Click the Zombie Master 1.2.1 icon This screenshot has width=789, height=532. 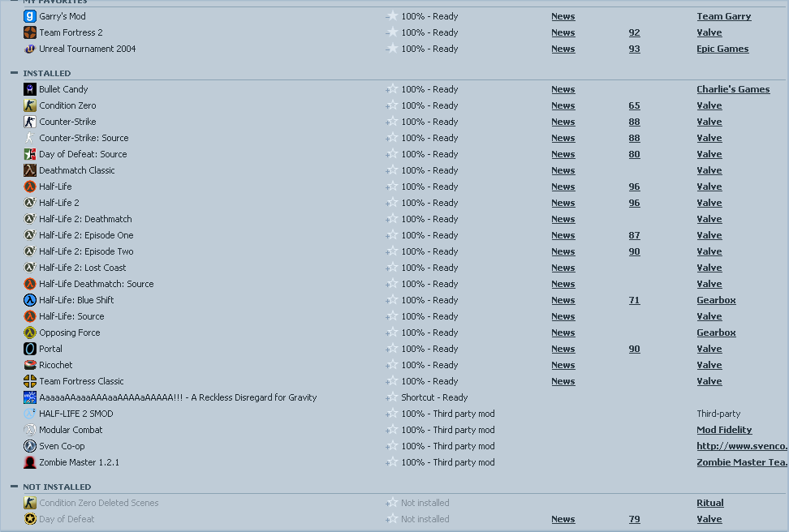tap(30, 462)
